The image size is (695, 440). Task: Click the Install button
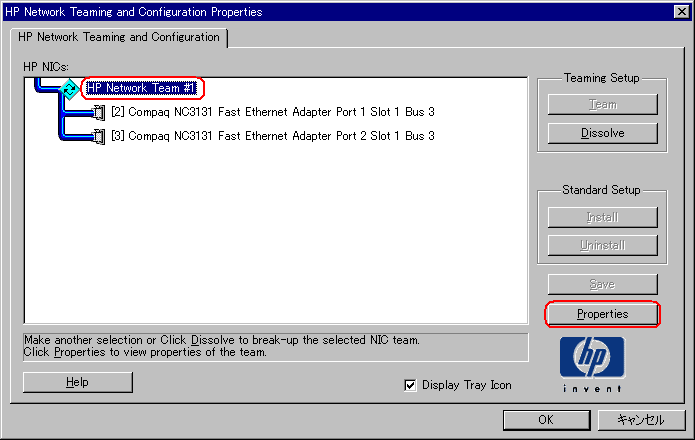(x=602, y=217)
